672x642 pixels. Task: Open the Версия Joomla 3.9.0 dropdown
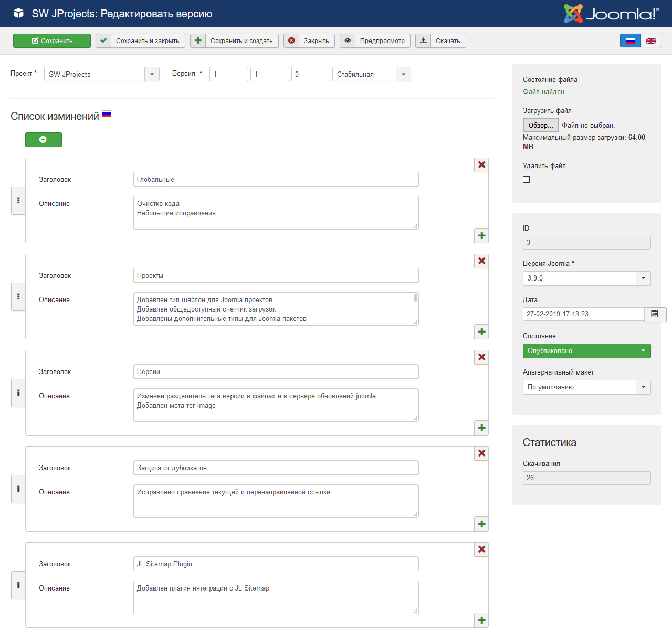[x=587, y=278]
